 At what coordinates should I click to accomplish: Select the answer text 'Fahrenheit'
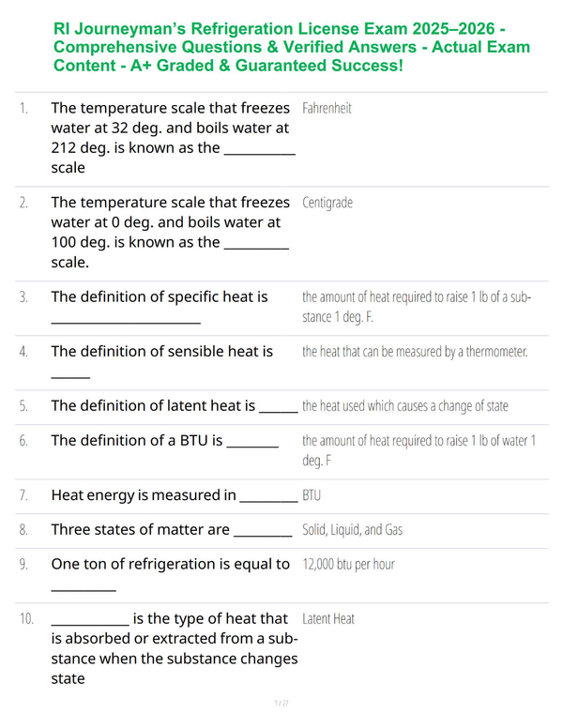(327, 108)
